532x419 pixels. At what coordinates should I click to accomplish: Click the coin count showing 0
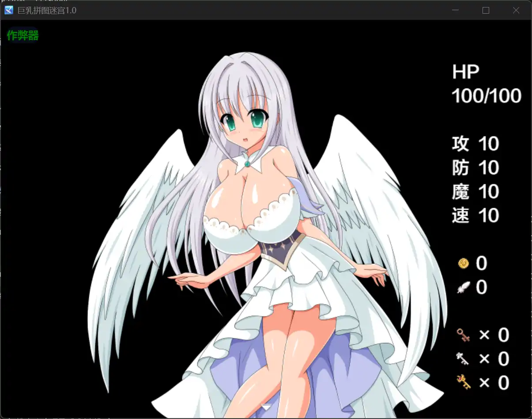pyautogui.click(x=481, y=263)
